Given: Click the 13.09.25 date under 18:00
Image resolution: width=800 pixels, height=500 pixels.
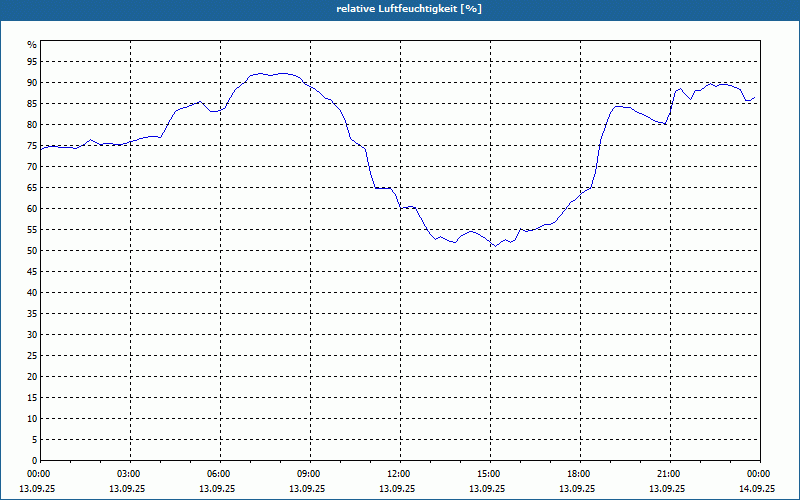Looking at the screenshot, I should [577, 489].
